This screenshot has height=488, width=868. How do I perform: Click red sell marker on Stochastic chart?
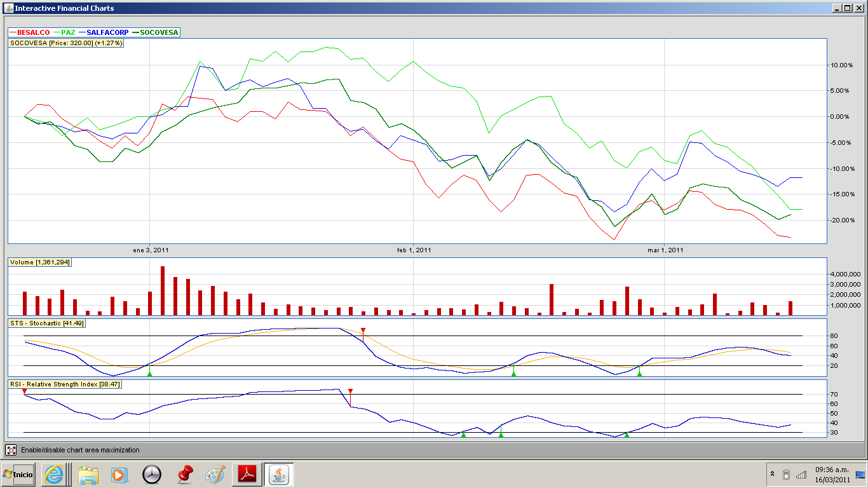(363, 330)
